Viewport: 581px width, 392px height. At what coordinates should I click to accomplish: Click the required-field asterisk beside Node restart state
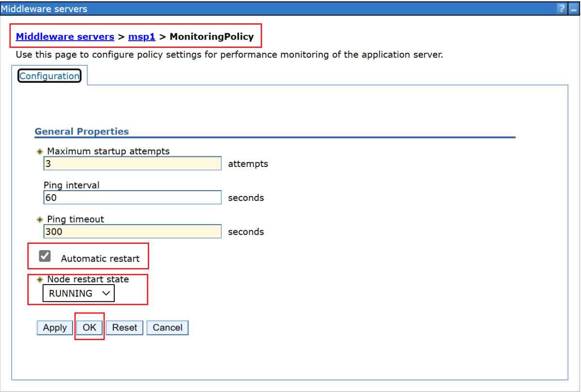[x=39, y=279]
